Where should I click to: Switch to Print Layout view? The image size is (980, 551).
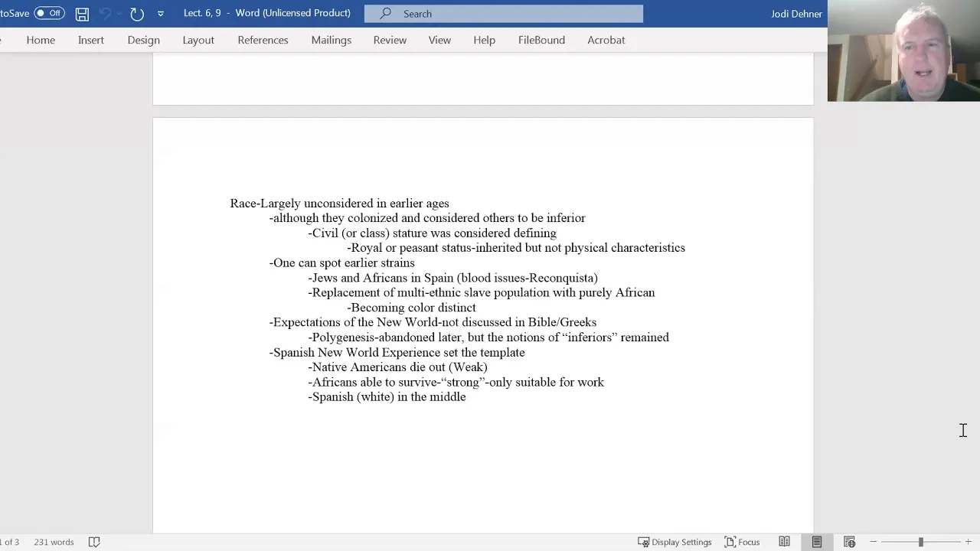[817, 542]
